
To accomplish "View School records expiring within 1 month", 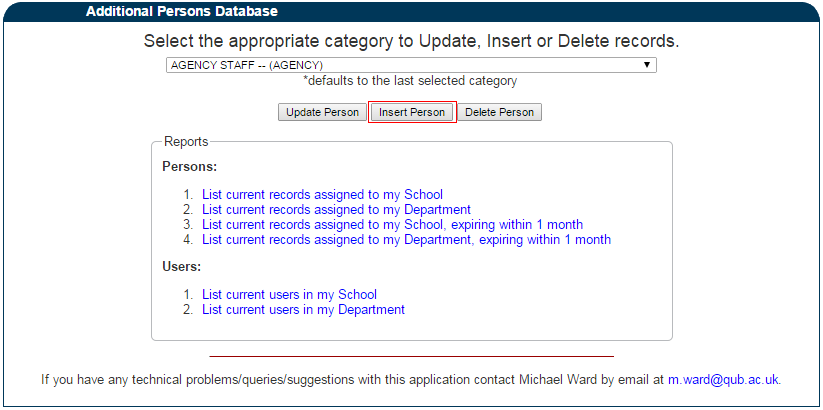I will (x=393, y=225).
